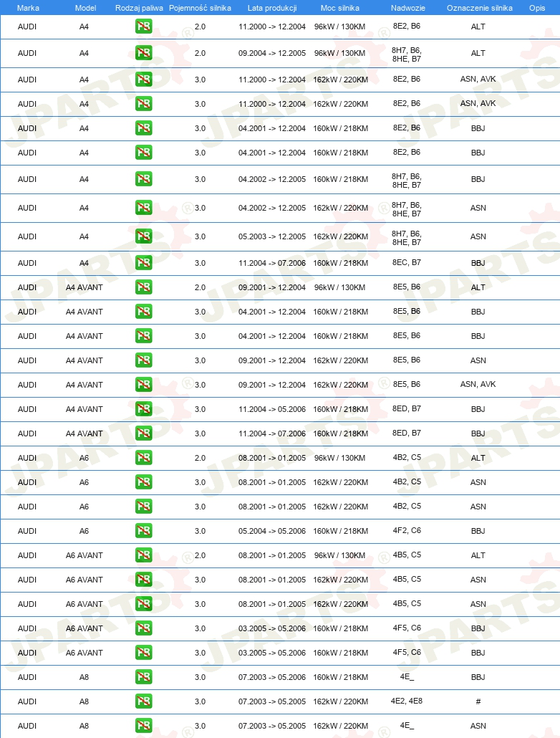The height and width of the screenshot is (738, 560).
Task: Select the '4E2, 4E8' body cell
Action: point(407,701)
